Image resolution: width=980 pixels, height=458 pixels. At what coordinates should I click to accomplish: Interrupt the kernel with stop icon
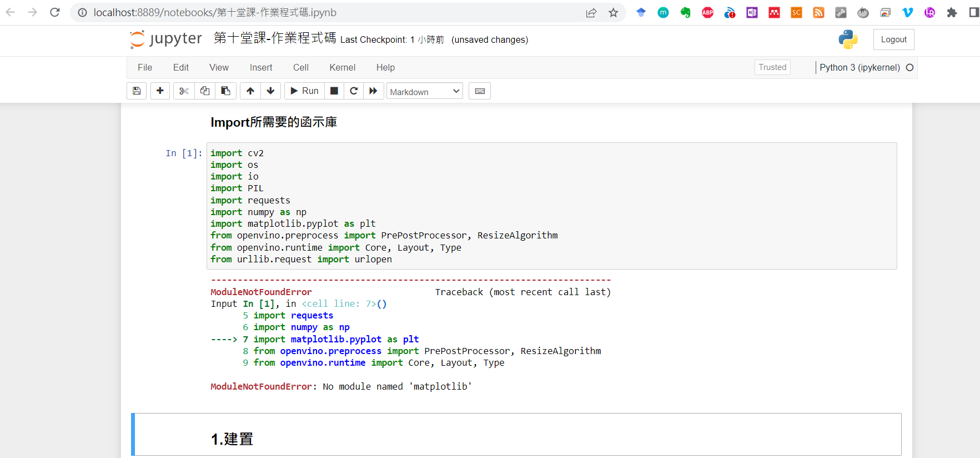click(334, 91)
